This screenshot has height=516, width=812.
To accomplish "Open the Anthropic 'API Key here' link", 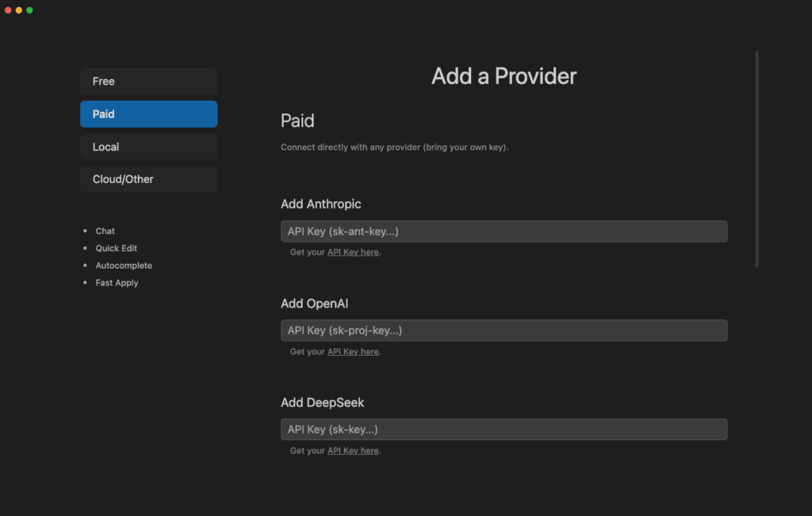I will click(x=353, y=252).
